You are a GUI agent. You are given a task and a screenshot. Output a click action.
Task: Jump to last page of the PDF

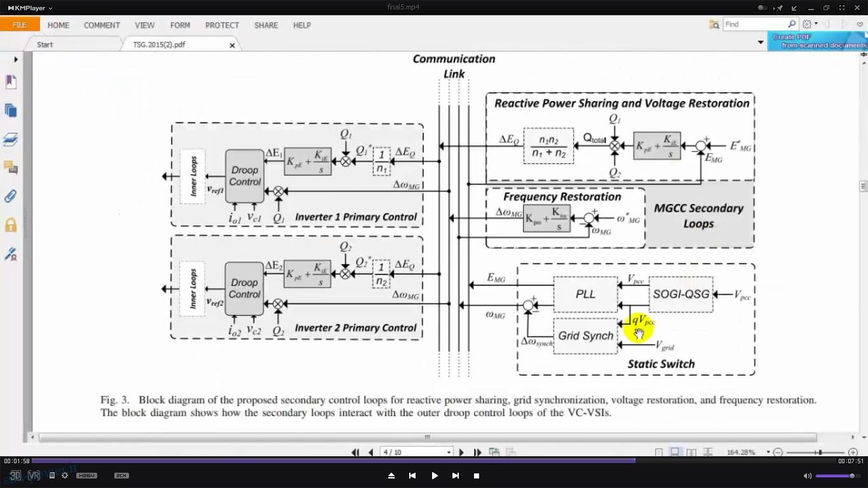pyautogui.click(x=477, y=452)
